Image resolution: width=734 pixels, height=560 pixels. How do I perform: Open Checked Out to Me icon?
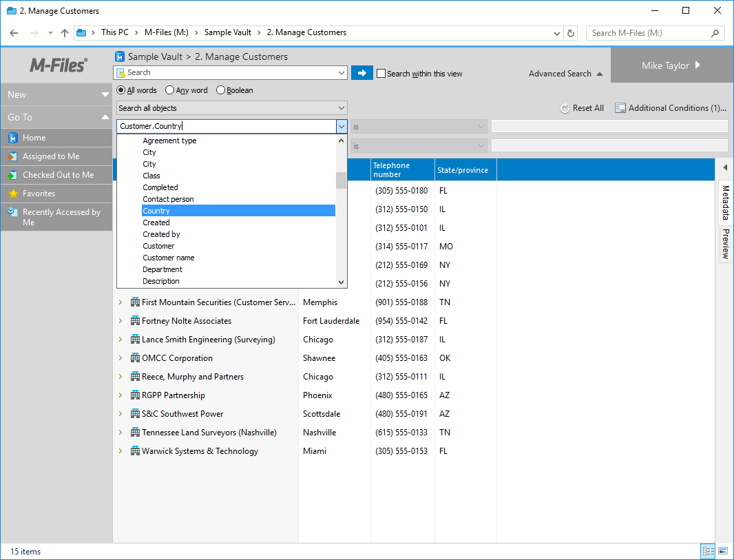[13, 175]
